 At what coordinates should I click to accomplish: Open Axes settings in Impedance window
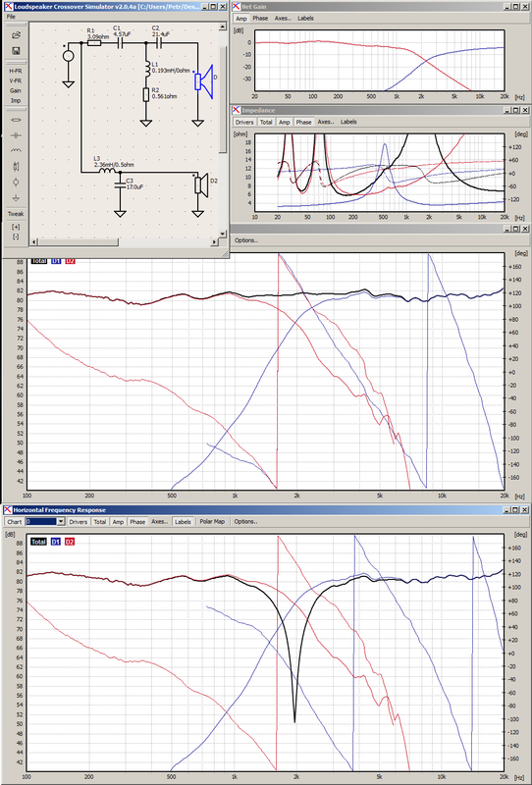[x=326, y=122]
